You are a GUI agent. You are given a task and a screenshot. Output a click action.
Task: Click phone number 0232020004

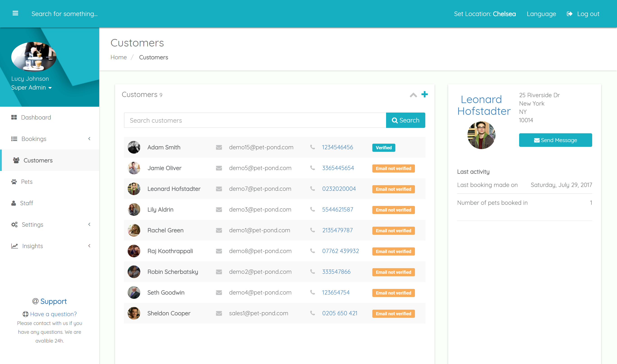[x=339, y=189]
